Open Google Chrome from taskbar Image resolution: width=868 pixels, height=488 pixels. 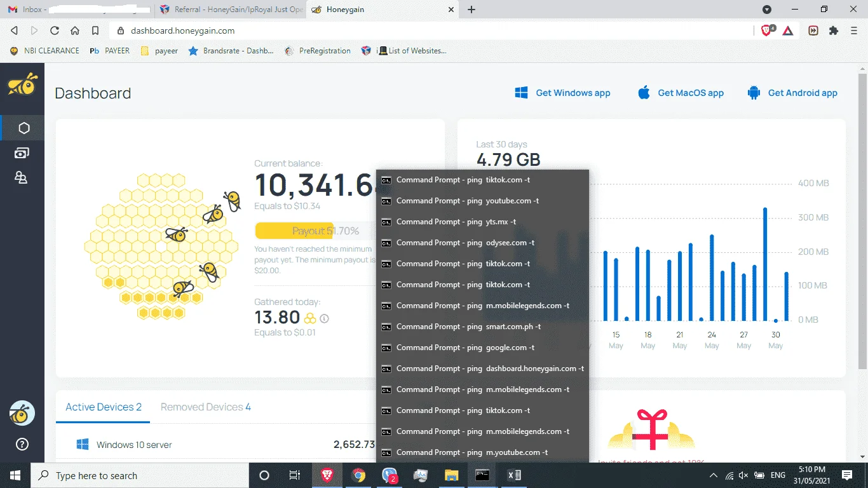358,475
